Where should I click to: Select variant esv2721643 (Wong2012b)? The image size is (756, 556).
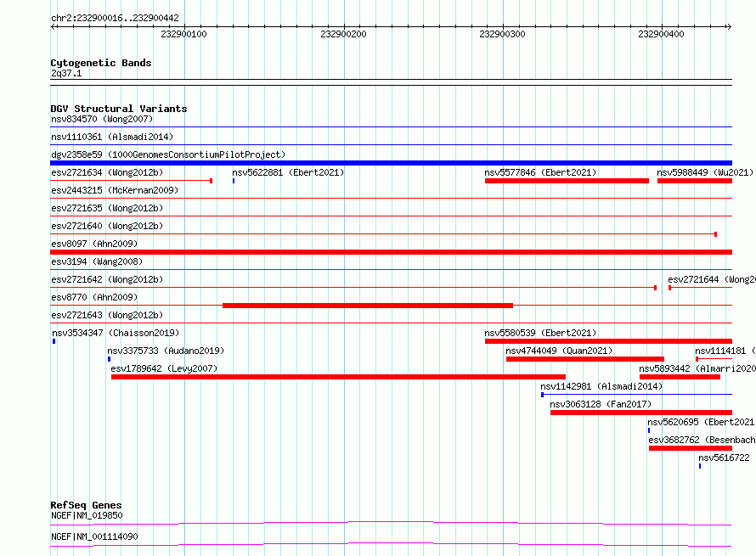click(107, 315)
